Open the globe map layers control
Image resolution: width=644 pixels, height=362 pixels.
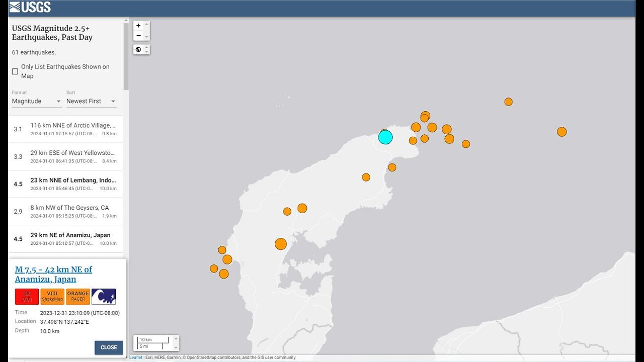(x=138, y=49)
